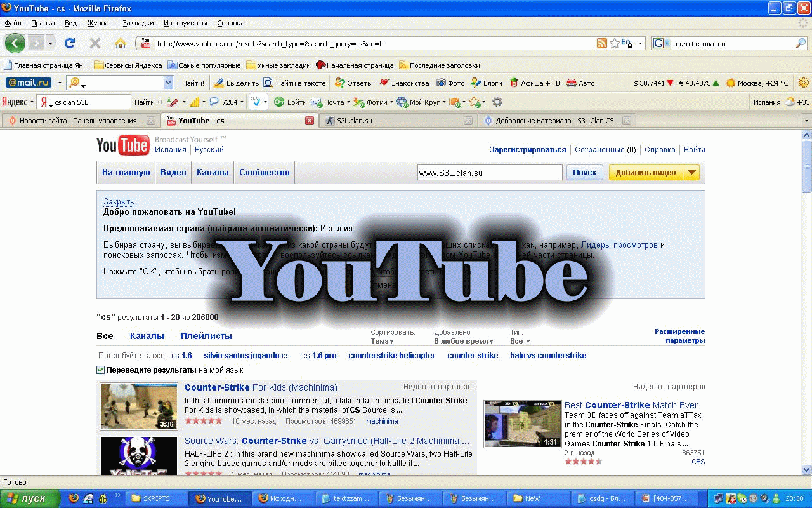Click the Лидеры просмотров link

619,244
